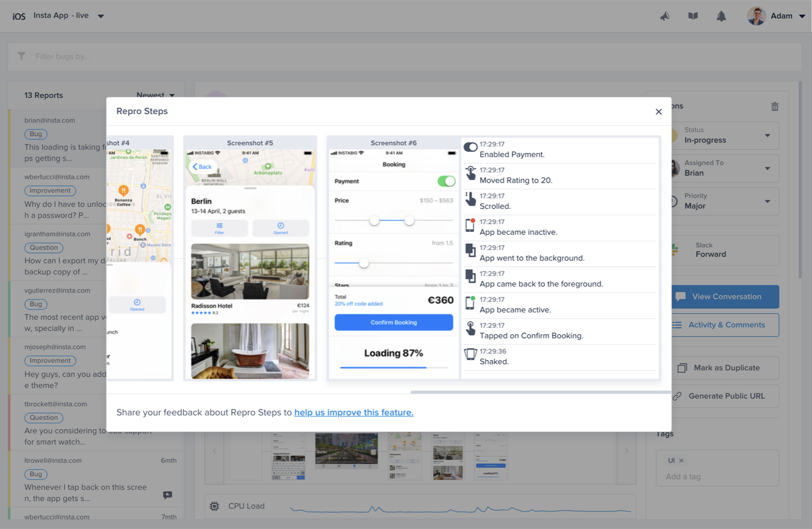Click the filter funnel icon

[21, 56]
